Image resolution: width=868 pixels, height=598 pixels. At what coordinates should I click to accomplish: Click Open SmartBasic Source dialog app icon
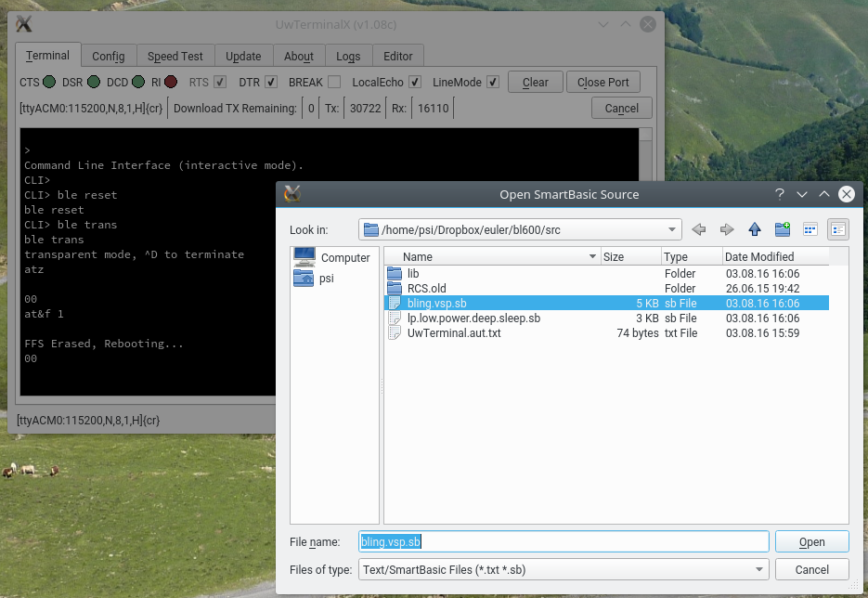[x=292, y=194]
